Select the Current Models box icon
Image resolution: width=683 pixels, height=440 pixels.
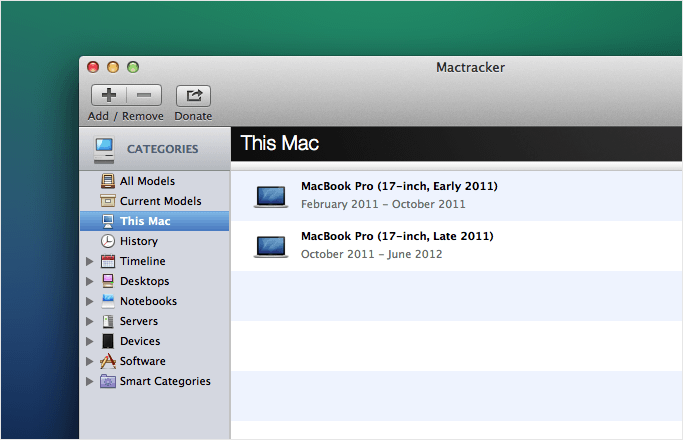[x=108, y=201]
